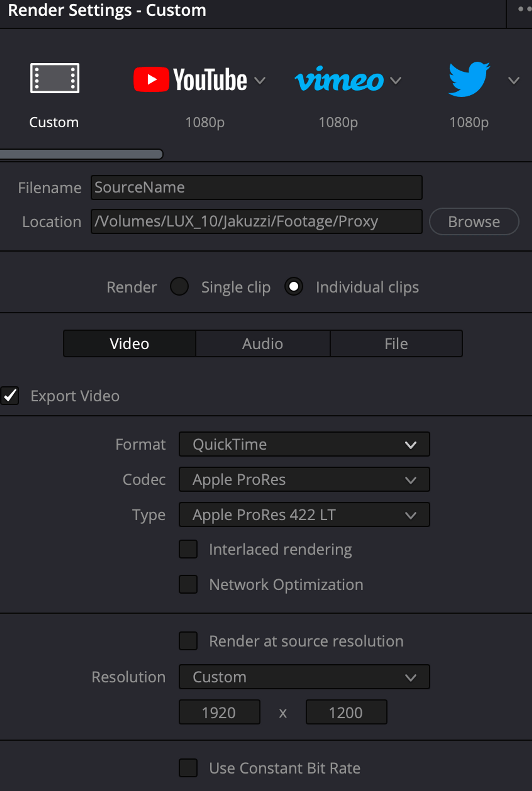Click the 1920 width field
This screenshot has height=791, width=532.
[219, 712]
